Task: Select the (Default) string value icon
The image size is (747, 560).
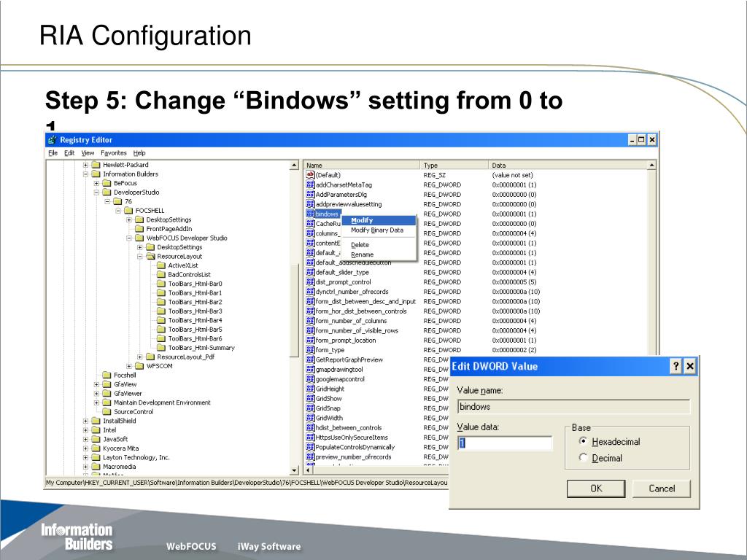Action: 310,175
